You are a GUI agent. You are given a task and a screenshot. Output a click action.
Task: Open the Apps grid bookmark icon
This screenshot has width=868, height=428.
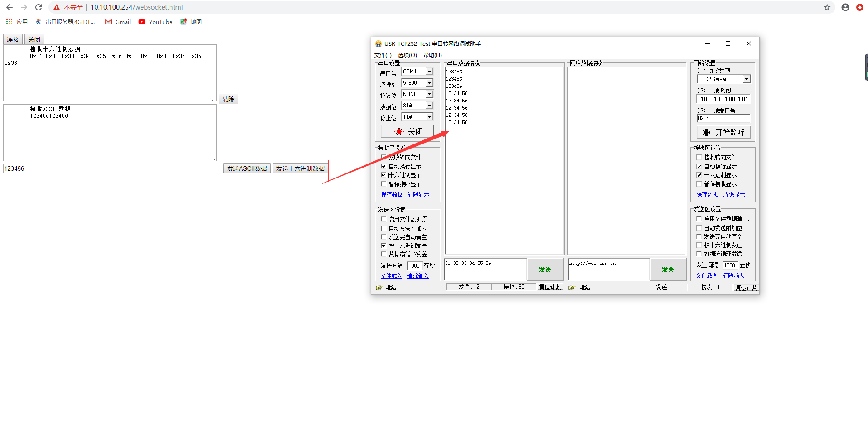point(9,22)
